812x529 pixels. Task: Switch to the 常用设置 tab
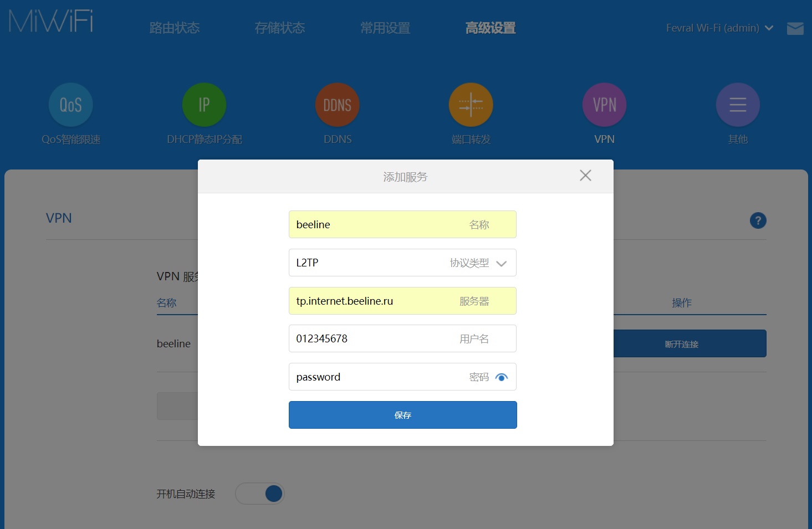[385, 28]
